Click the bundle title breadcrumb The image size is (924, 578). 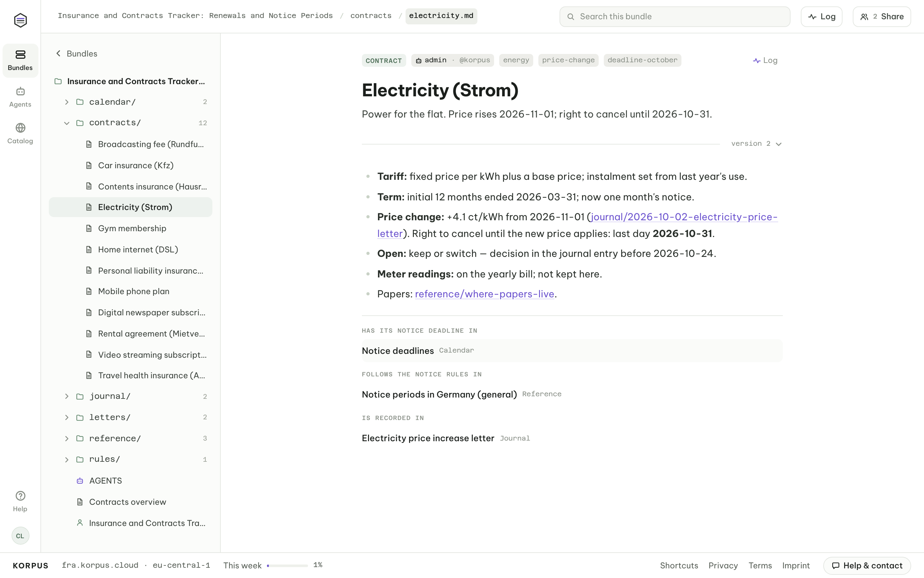[x=195, y=16]
